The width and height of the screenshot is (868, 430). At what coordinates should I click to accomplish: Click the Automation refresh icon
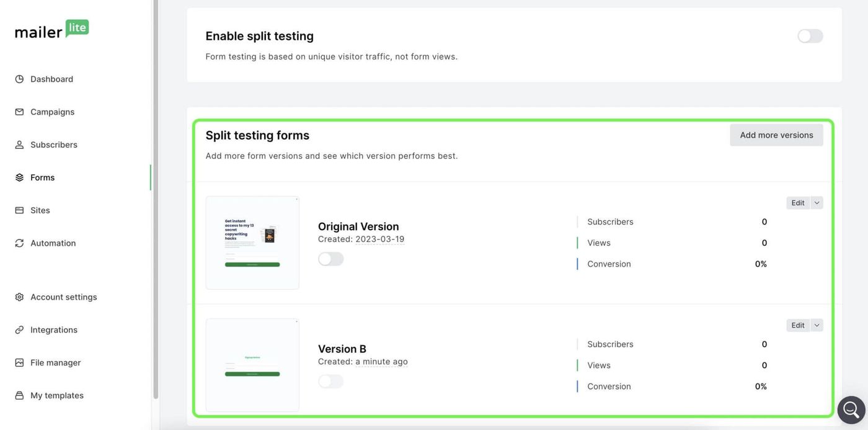(x=19, y=243)
